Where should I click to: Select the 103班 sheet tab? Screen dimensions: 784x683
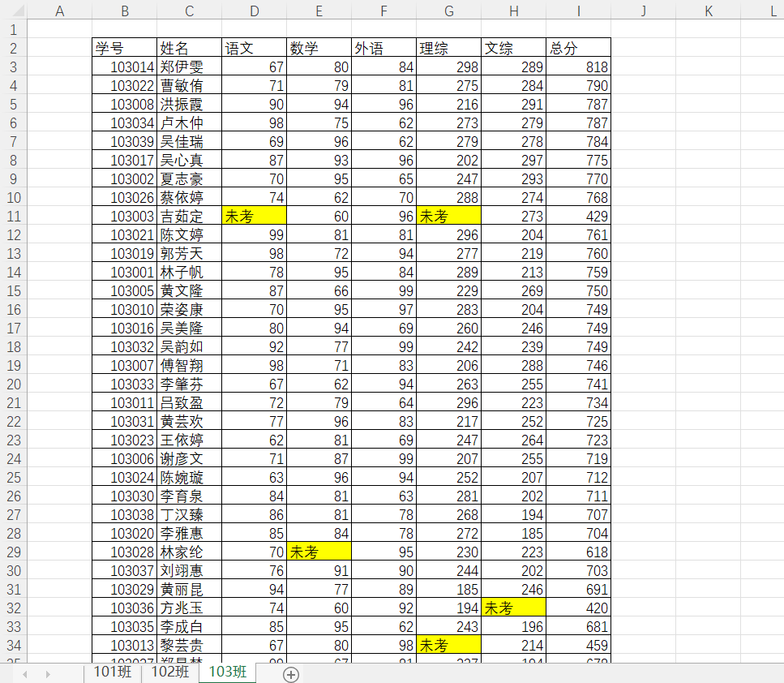point(228,672)
